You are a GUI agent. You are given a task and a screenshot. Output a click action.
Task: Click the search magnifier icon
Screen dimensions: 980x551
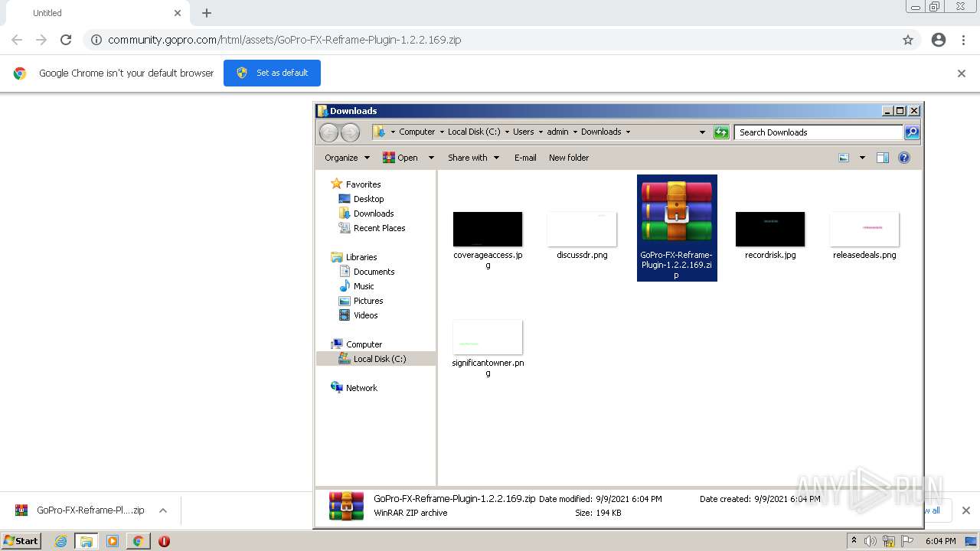(912, 132)
